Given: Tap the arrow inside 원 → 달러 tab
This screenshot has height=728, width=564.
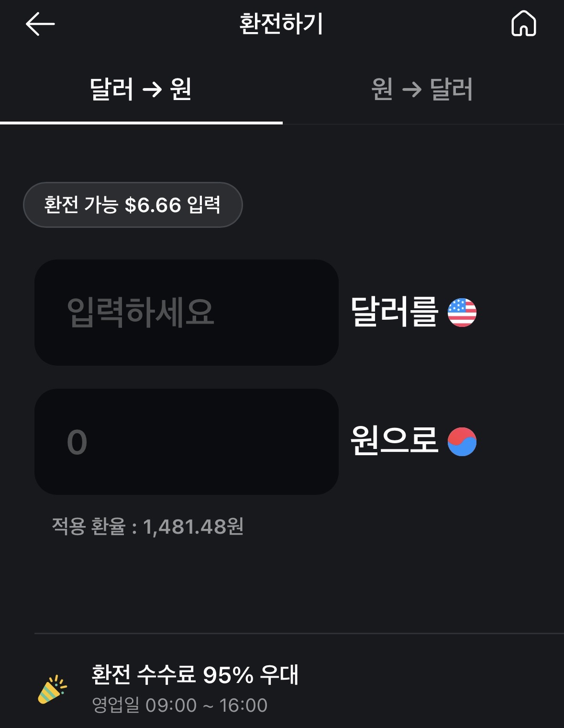Looking at the screenshot, I should [x=411, y=89].
